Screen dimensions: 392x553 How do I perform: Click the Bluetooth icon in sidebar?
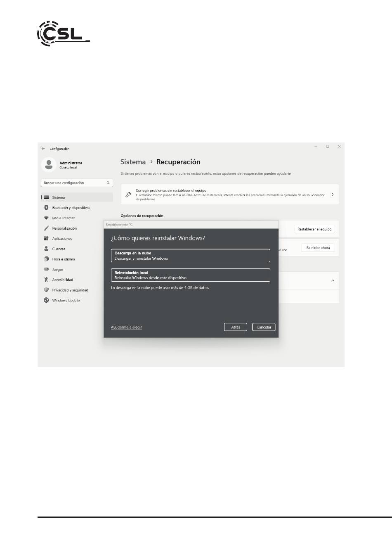[x=46, y=208]
